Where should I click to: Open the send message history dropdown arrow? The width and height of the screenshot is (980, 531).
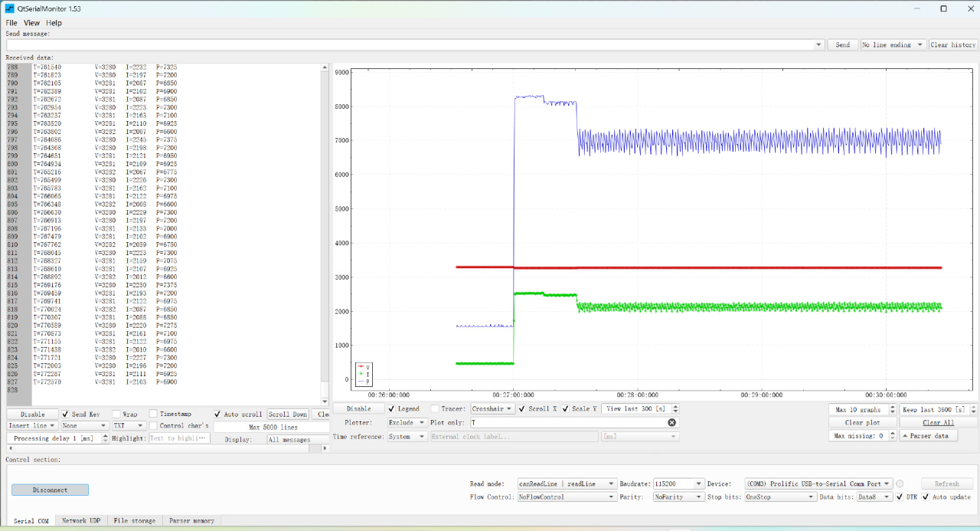pos(819,44)
